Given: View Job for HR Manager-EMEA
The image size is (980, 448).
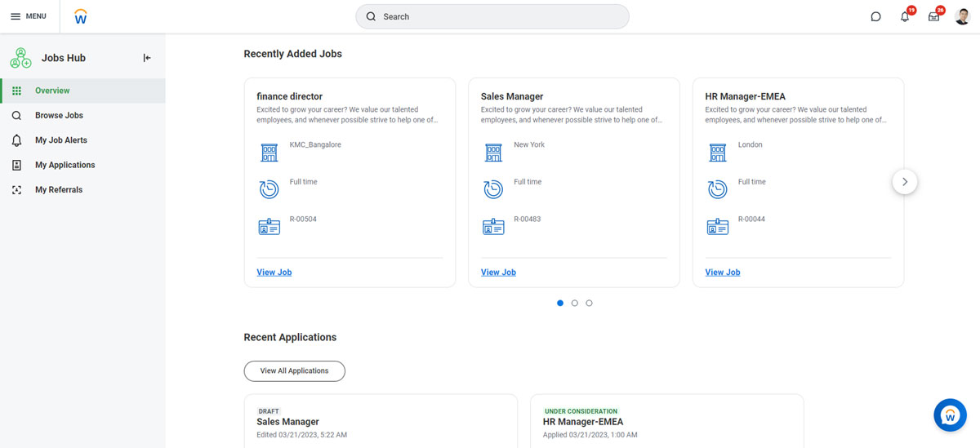Looking at the screenshot, I should point(723,273).
